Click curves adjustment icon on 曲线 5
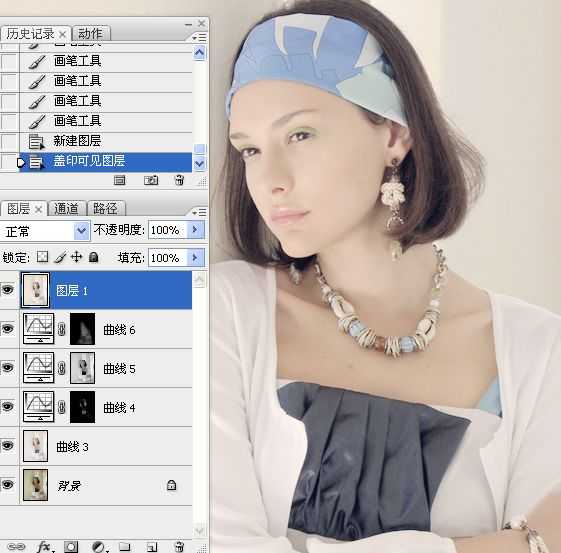 click(39, 368)
